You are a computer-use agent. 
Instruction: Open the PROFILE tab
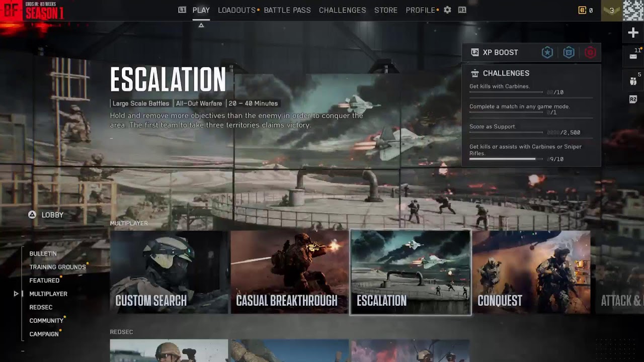(x=421, y=10)
